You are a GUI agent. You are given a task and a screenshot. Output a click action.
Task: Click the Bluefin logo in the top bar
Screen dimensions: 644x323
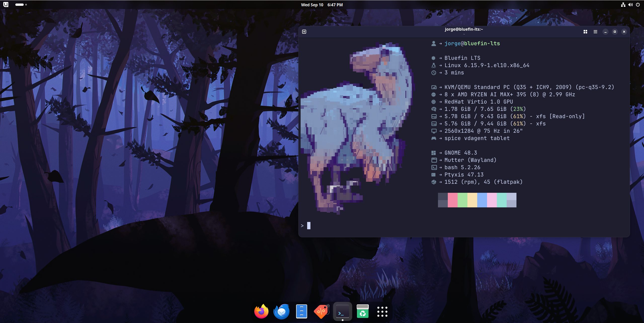click(6, 5)
